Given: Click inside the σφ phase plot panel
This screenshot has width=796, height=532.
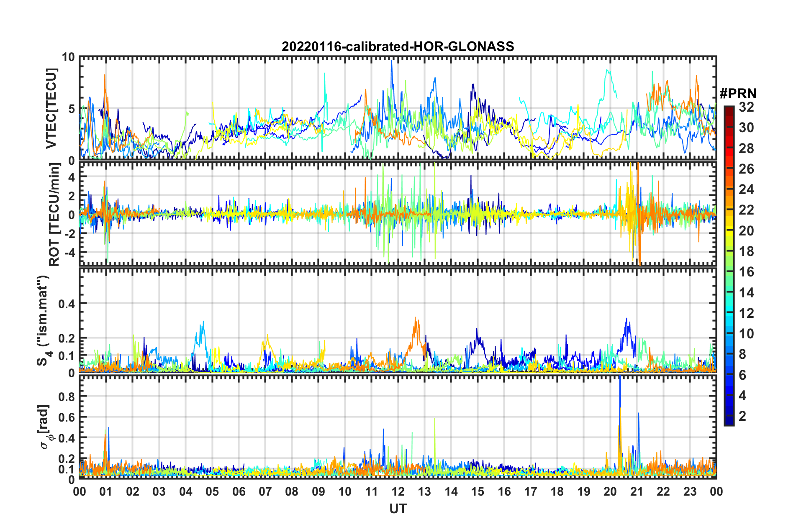Looking at the screenshot, I should tap(398, 427).
